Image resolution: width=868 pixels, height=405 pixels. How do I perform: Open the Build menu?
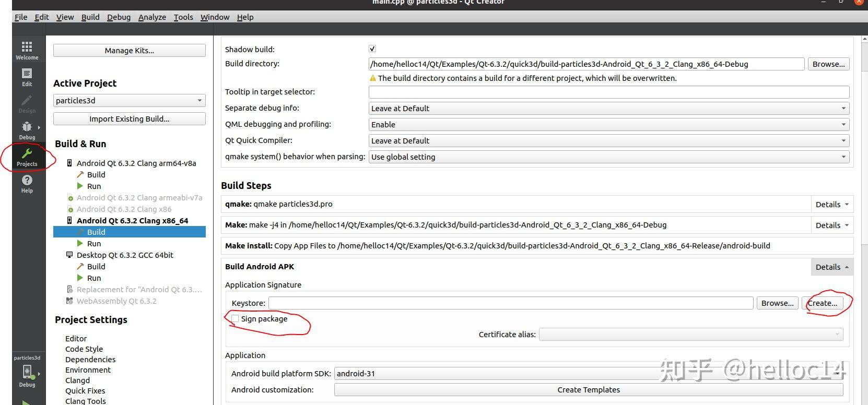[x=90, y=17]
